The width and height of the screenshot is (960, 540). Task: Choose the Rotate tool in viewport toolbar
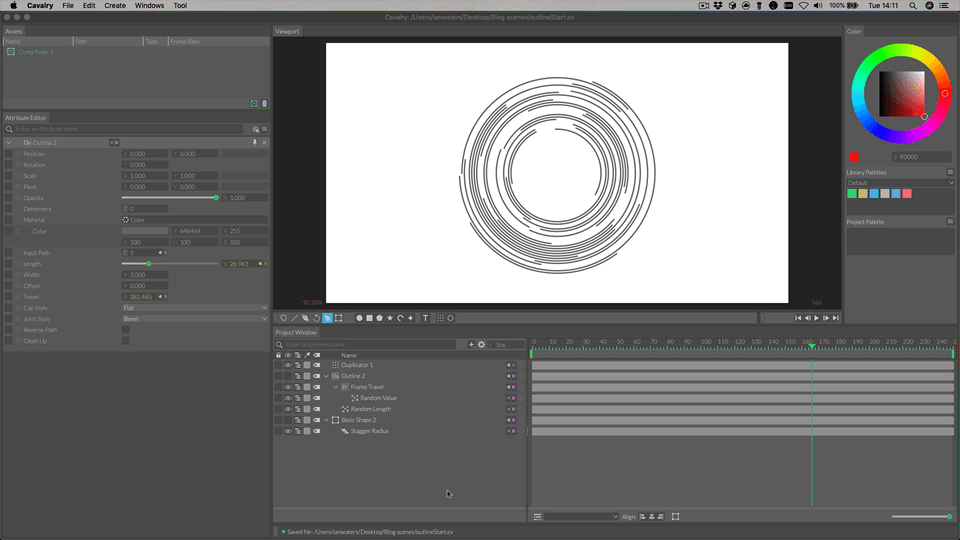[x=317, y=318]
